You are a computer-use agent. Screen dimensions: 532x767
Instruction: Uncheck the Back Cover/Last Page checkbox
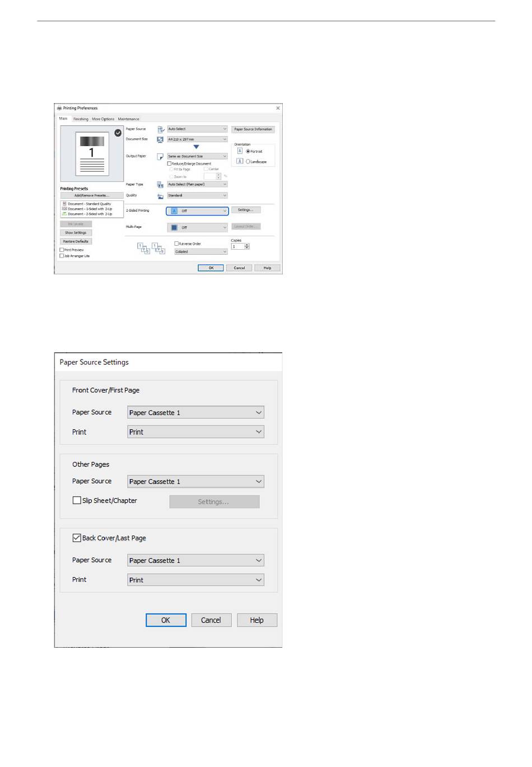pyautogui.click(x=77, y=538)
